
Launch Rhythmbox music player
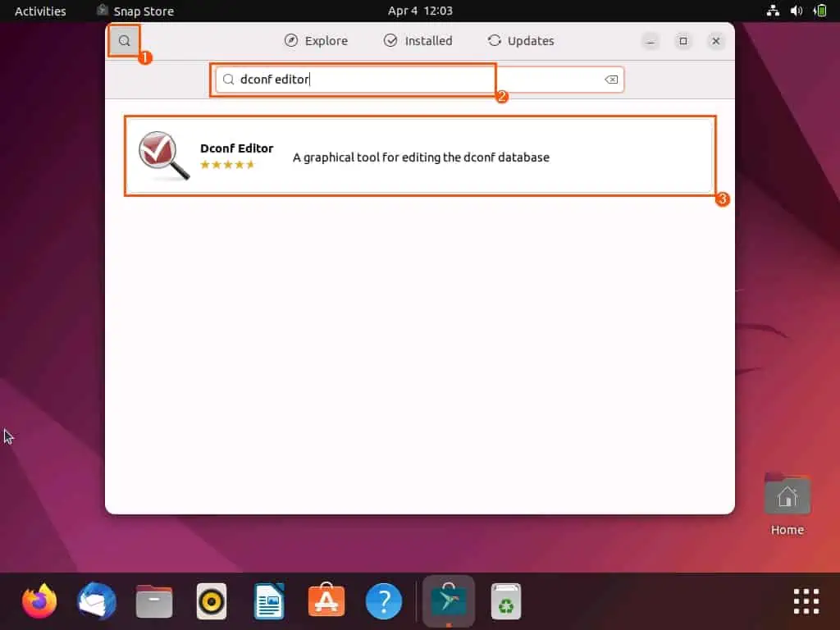point(211,600)
